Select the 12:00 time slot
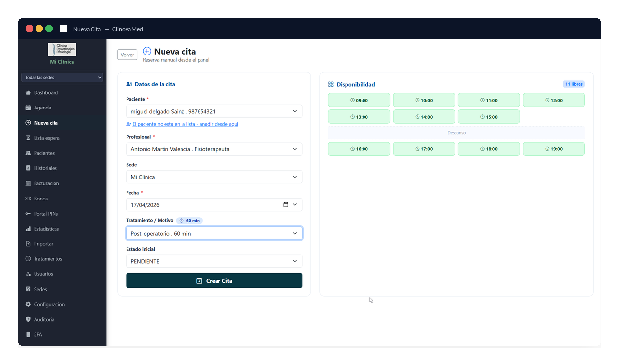Screen dimensions: 619x364 [x=554, y=100]
